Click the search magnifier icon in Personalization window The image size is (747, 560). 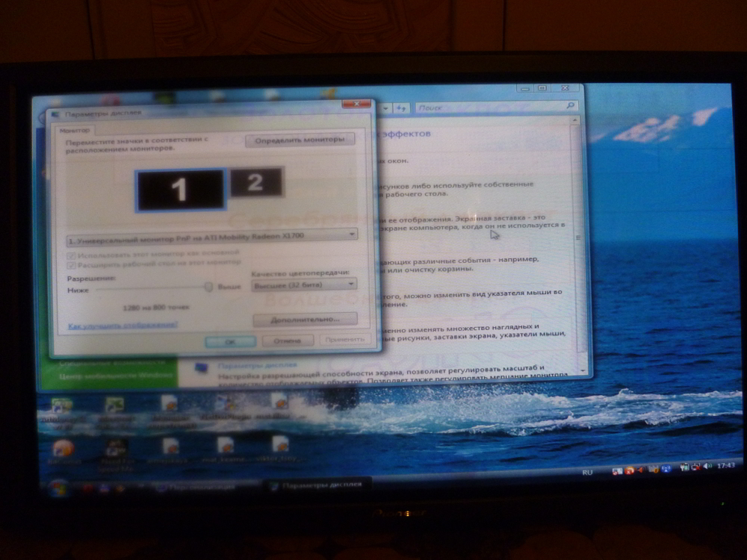tap(571, 107)
